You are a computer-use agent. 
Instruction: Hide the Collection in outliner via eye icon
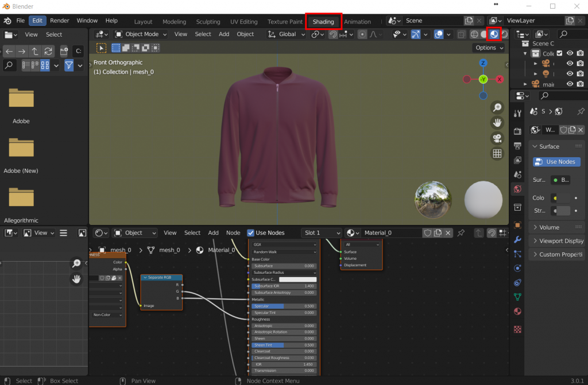(570, 53)
